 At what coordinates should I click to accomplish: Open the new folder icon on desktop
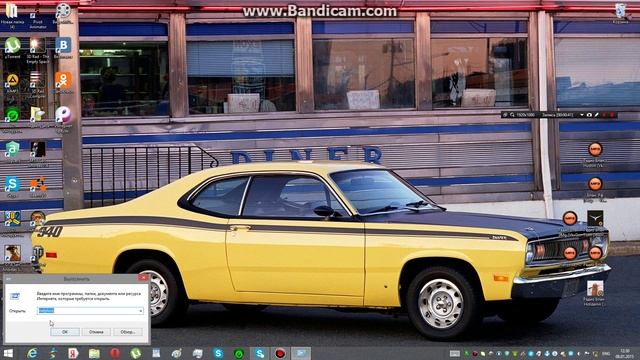[x=12, y=11]
